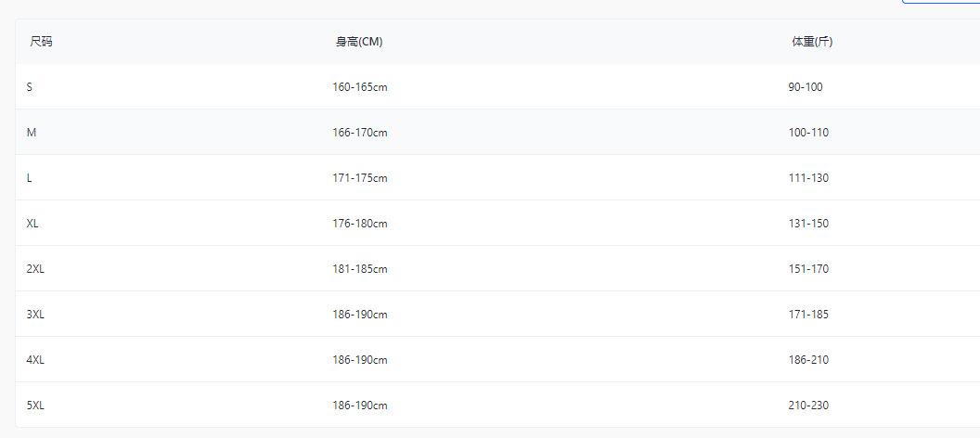
Task: Select the S size cell
Action: (30, 87)
